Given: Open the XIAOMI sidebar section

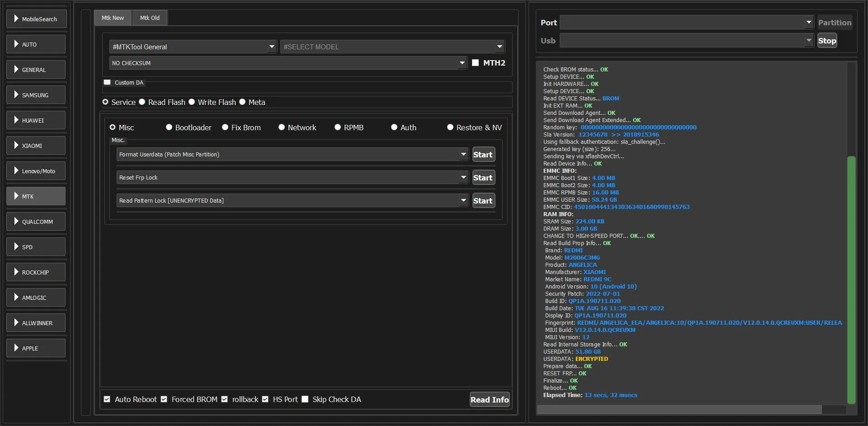Looking at the screenshot, I should point(36,146).
